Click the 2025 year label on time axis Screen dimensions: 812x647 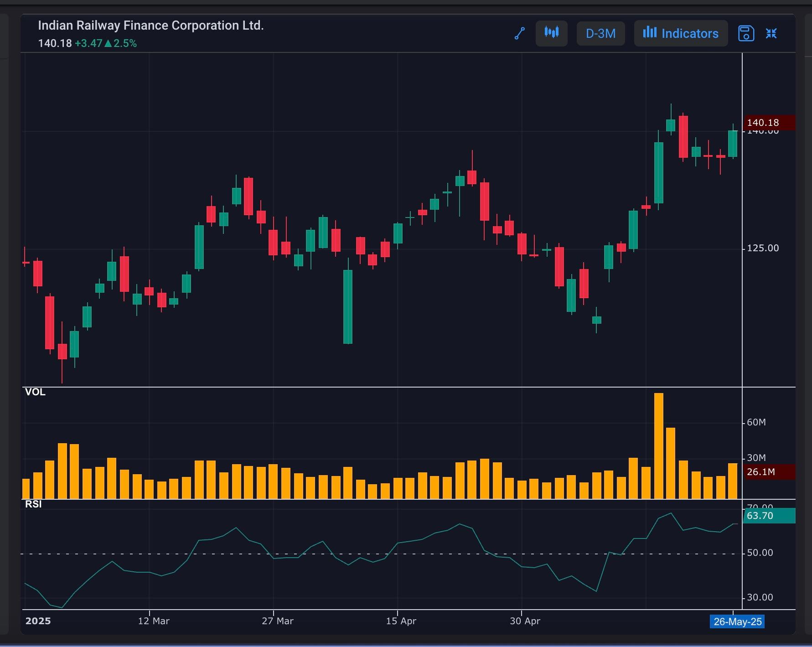(x=38, y=621)
